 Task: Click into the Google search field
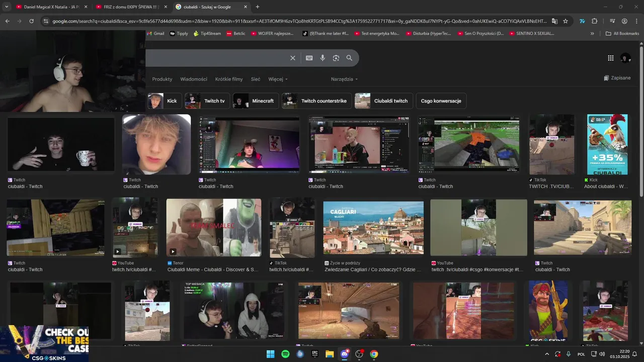click(x=216, y=58)
